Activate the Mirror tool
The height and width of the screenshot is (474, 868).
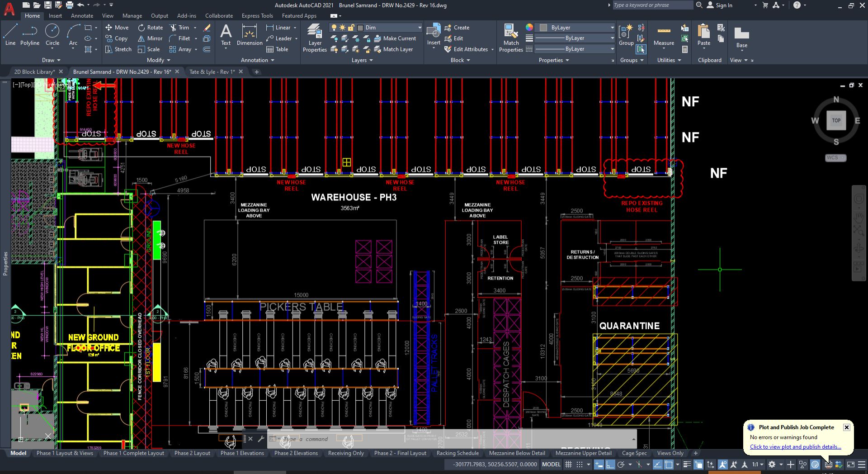150,38
